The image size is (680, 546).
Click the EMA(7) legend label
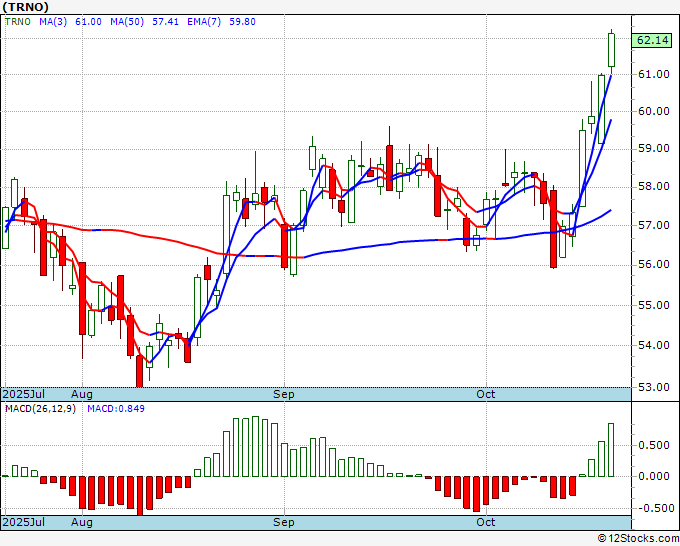pos(204,22)
